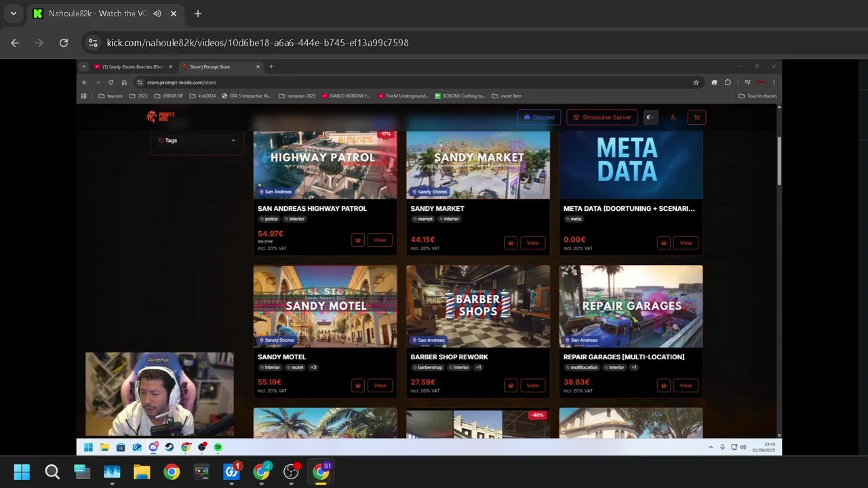Open OBS Studio from taskbar
The image size is (868, 488).
(x=291, y=472)
